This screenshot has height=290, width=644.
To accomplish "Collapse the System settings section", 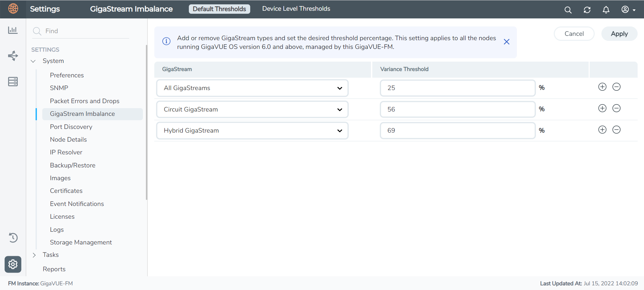I will 33,61.
